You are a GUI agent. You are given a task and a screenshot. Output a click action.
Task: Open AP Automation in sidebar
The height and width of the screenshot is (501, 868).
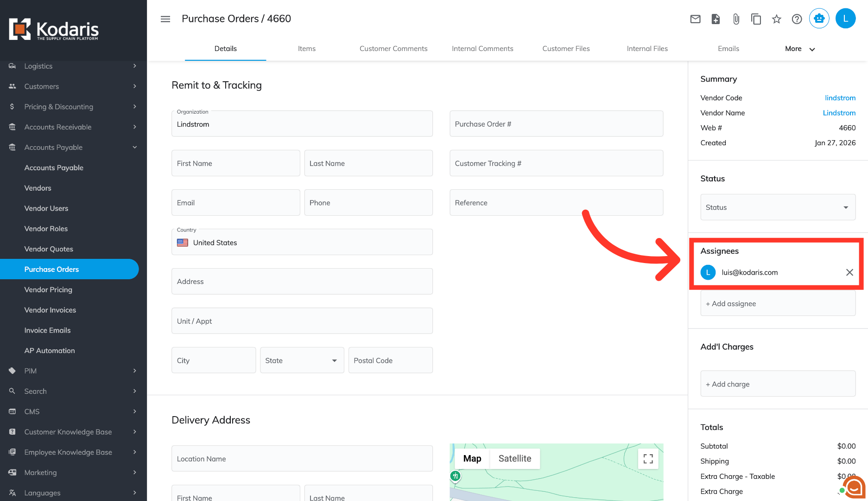(x=50, y=351)
